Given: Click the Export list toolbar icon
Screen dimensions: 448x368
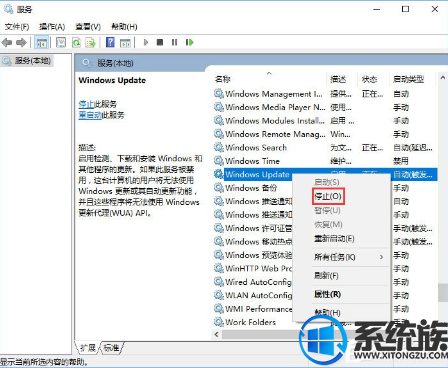Looking at the screenshot, I should pyautogui.click(x=90, y=42).
